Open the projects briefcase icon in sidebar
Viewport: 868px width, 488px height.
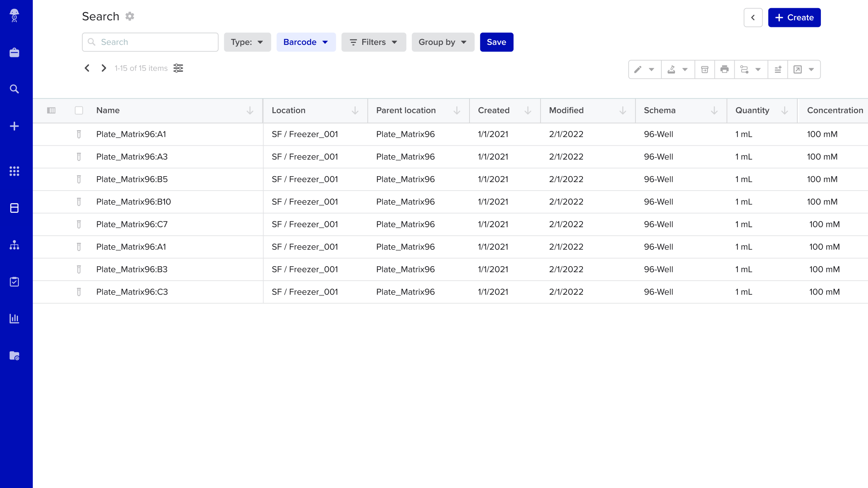tap(14, 53)
